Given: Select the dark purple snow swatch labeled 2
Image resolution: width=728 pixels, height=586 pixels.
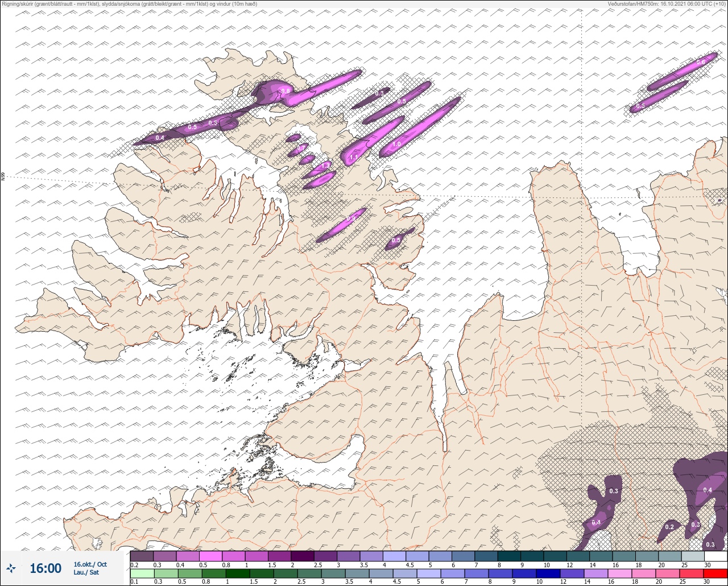Looking at the screenshot, I should coord(302,556).
